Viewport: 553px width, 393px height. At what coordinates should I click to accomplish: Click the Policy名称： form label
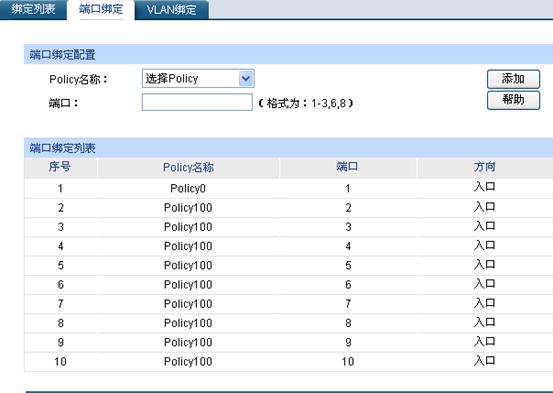coord(78,79)
